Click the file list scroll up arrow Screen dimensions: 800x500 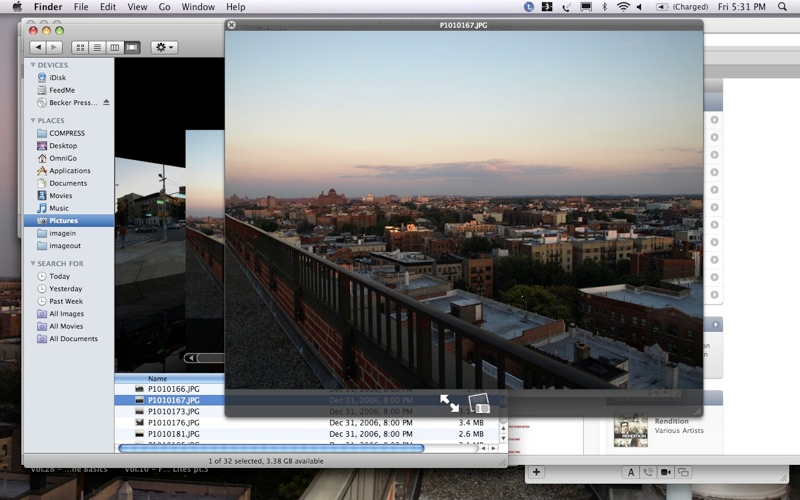coord(504,429)
